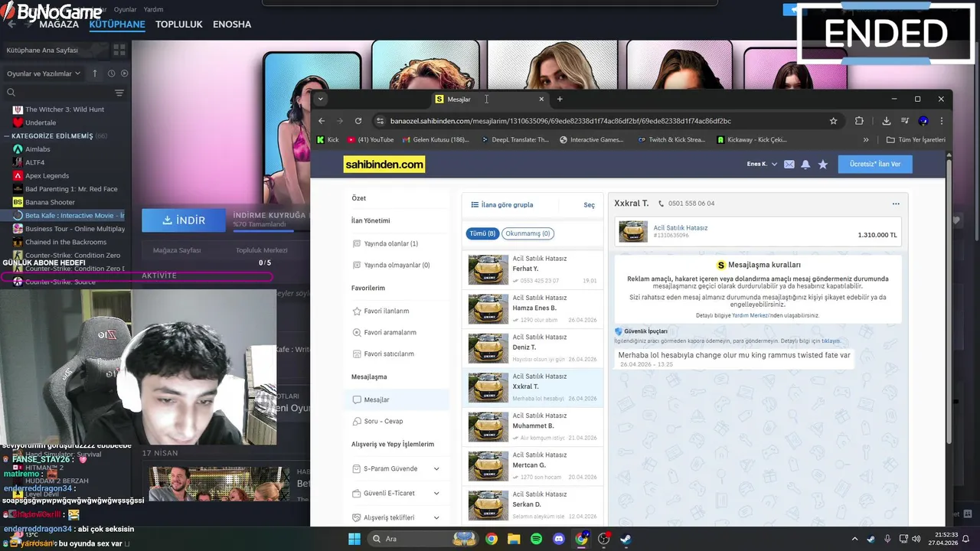Select the Okunmamış (0) filter
This screenshot has width=980, height=551.
pyautogui.click(x=528, y=233)
